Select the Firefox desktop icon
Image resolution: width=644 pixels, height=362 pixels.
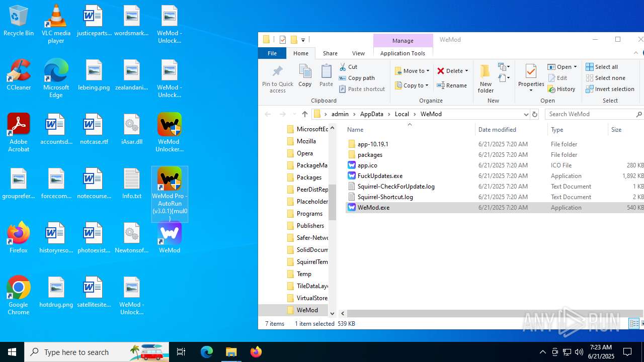19,237
